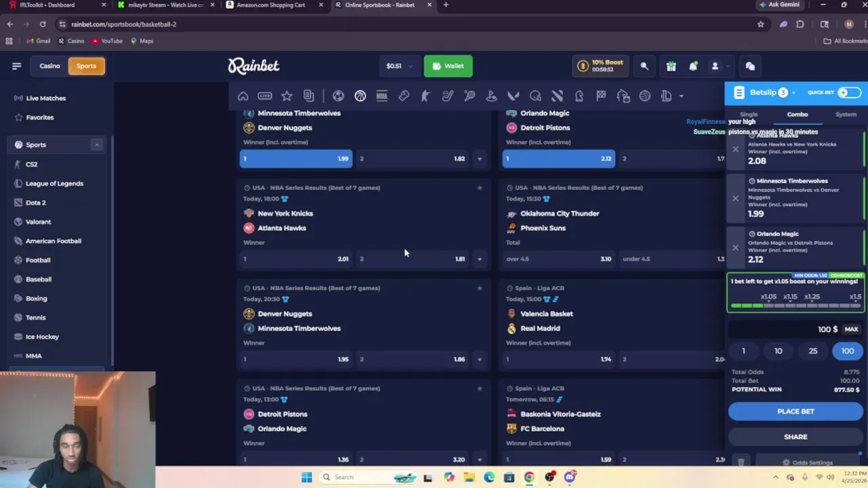868x488 pixels.
Task: Click the combo boost progress bar
Action: (x=795, y=306)
